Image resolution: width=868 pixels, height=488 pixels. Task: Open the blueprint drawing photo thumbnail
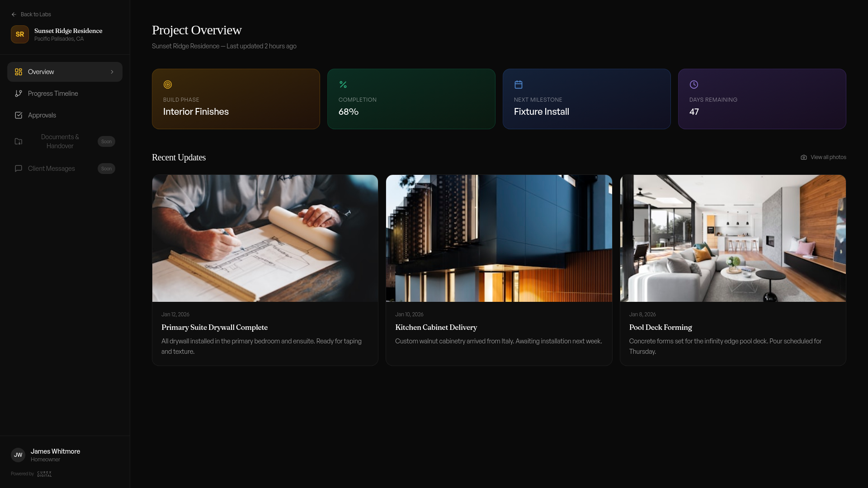(265, 238)
